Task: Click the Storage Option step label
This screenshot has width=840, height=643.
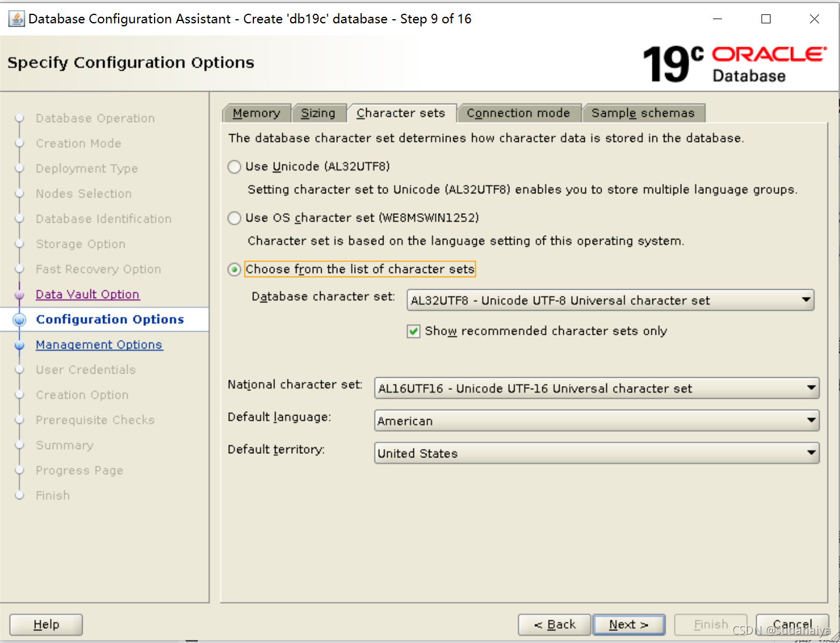Action: coord(80,244)
